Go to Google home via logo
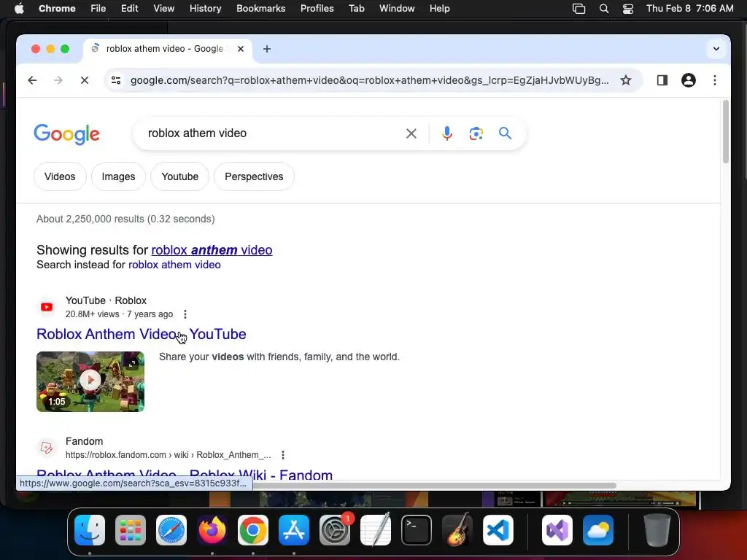747x560 pixels. tap(66, 134)
